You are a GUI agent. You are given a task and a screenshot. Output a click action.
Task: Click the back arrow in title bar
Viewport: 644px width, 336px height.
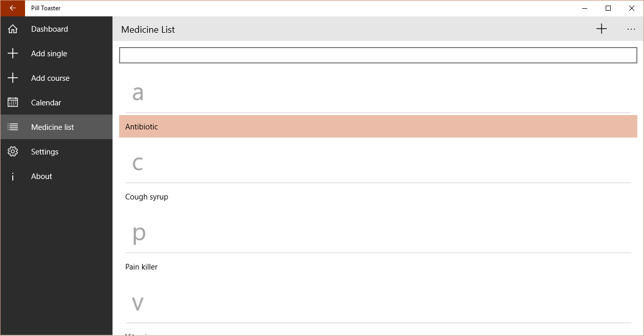(13, 8)
